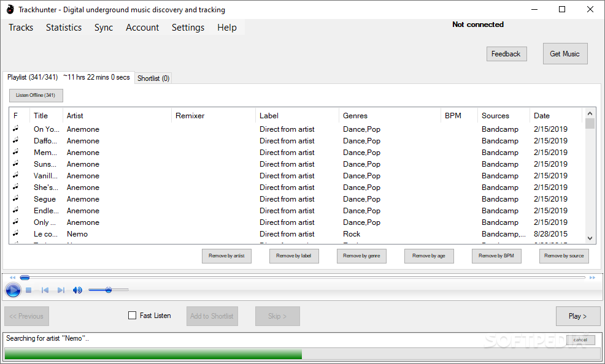Screen dimensions: 605x364
Task: Click the music note icon for Suns... track
Action: 16,164
